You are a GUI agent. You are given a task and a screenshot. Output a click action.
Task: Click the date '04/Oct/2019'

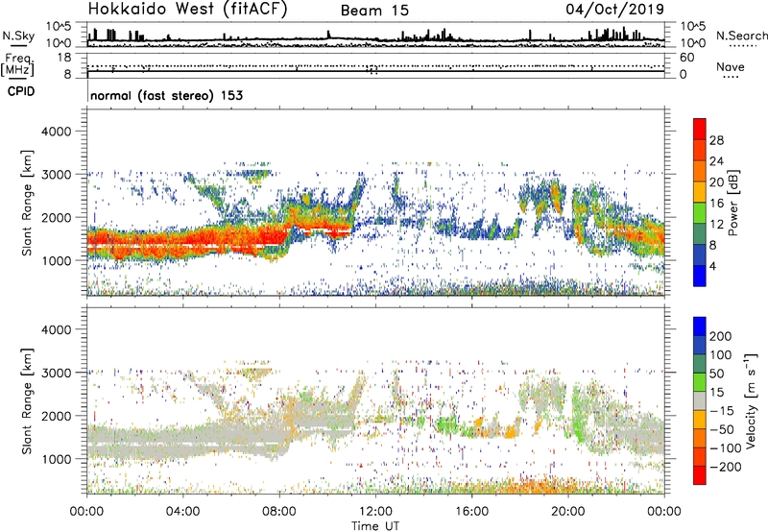[615, 10]
